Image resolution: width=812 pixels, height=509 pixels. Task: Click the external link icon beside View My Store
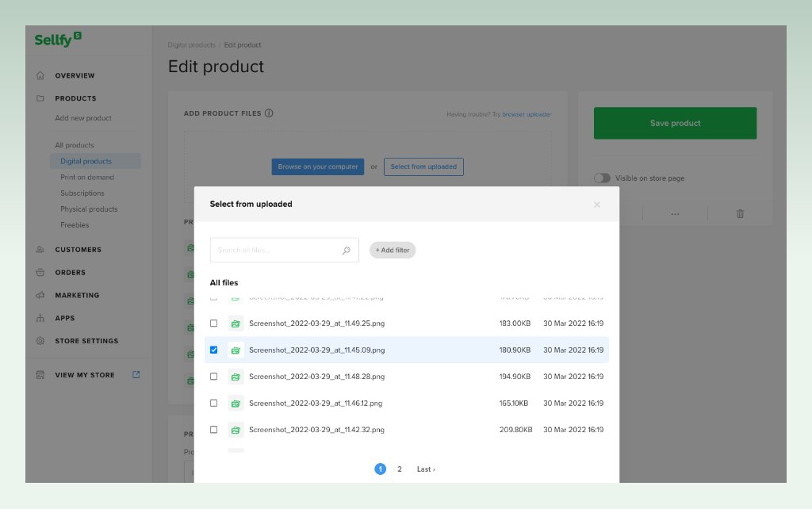pos(136,374)
